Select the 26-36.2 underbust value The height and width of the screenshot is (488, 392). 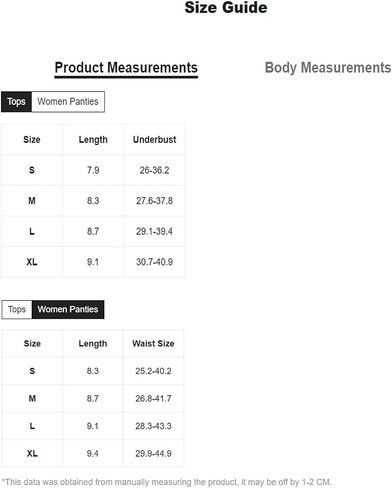[x=154, y=170]
